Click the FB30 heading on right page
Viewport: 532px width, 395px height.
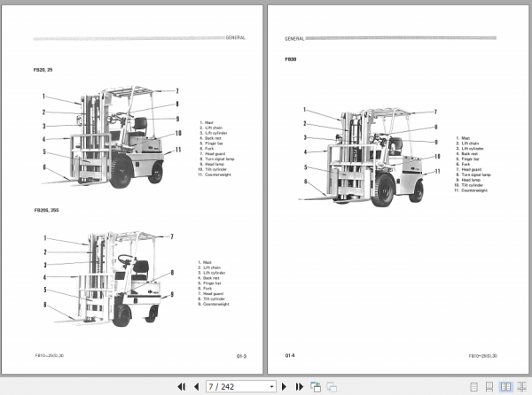coord(291,59)
